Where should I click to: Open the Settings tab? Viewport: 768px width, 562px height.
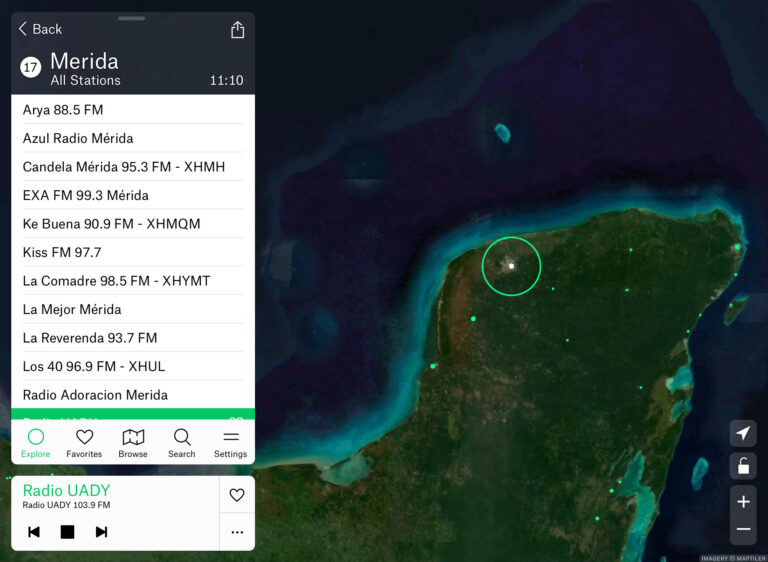pyautogui.click(x=230, y=443)
